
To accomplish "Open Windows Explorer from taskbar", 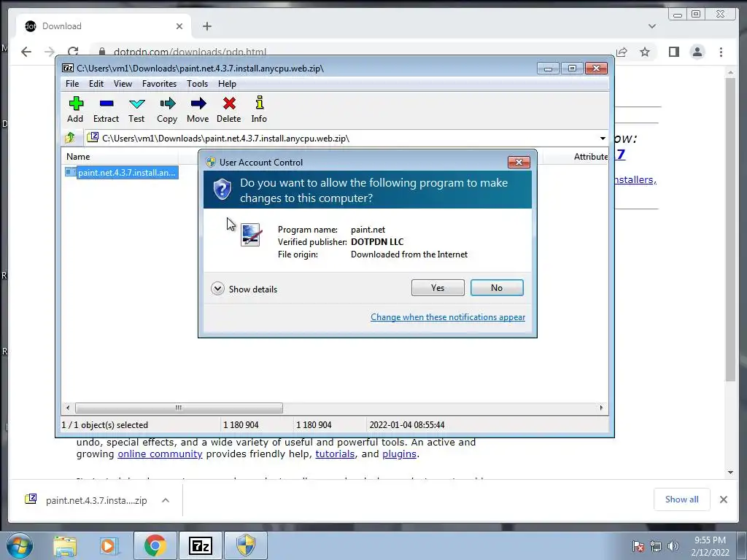I will click(65, 545).
